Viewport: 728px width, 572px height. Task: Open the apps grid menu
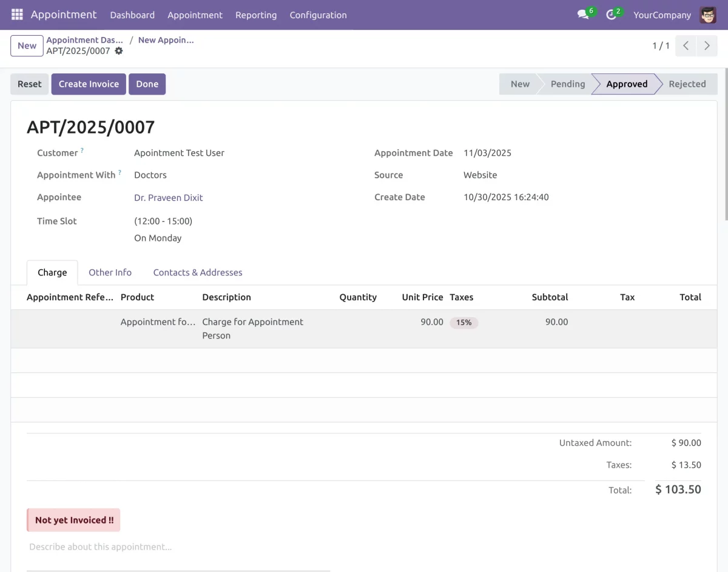pos(16,15)
